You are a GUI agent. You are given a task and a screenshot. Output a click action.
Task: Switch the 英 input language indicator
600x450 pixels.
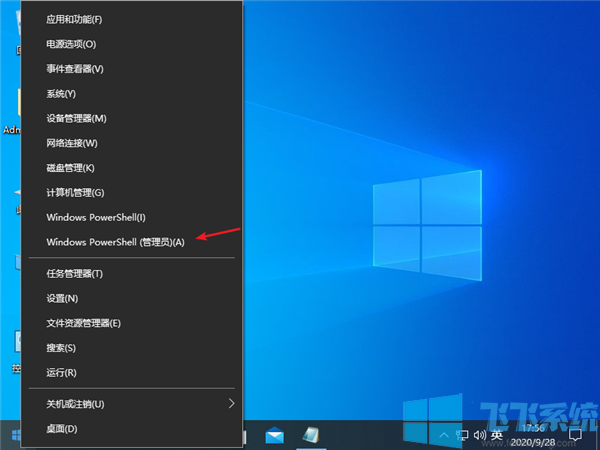496,436
